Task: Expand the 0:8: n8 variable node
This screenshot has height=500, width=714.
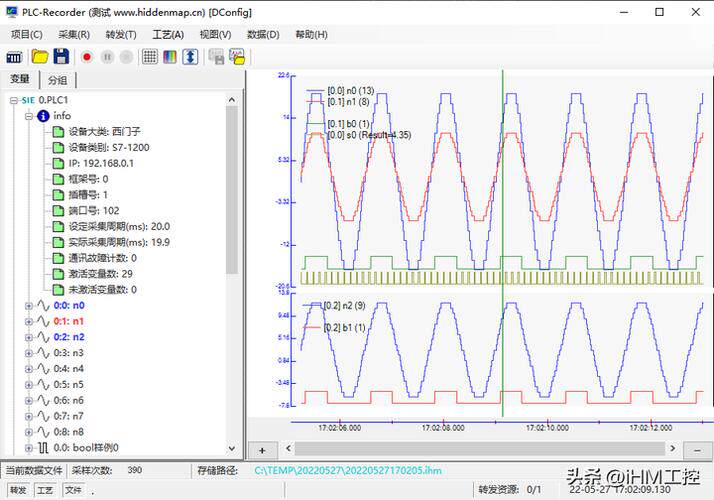Action: (29, 432)
